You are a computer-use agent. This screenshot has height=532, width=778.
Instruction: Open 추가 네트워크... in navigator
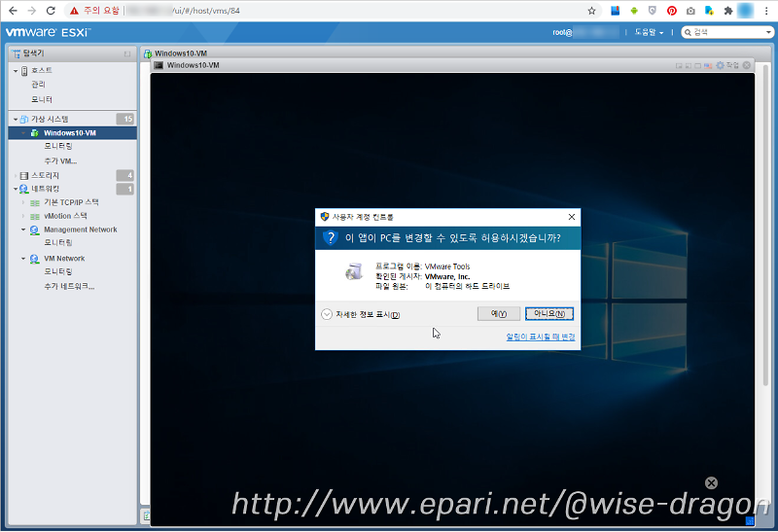(x=69, y=286)
